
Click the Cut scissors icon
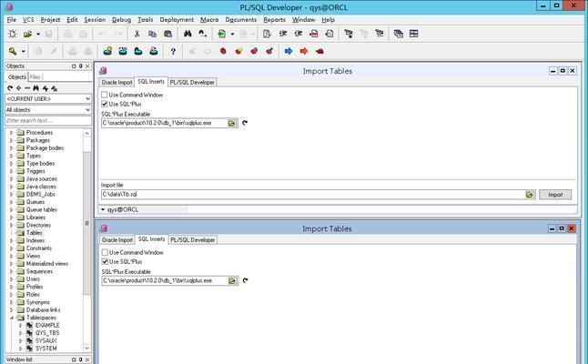point(137,34)
